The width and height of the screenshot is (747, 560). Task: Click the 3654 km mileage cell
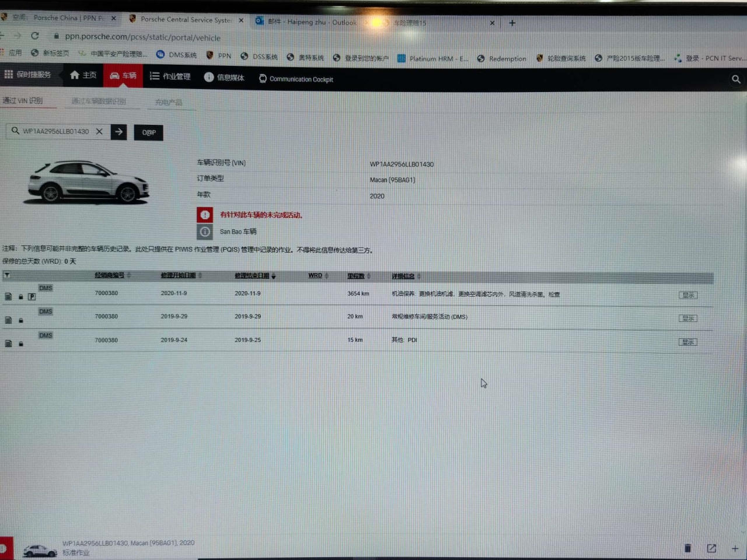pyautogui.click(x=358, y=293)
